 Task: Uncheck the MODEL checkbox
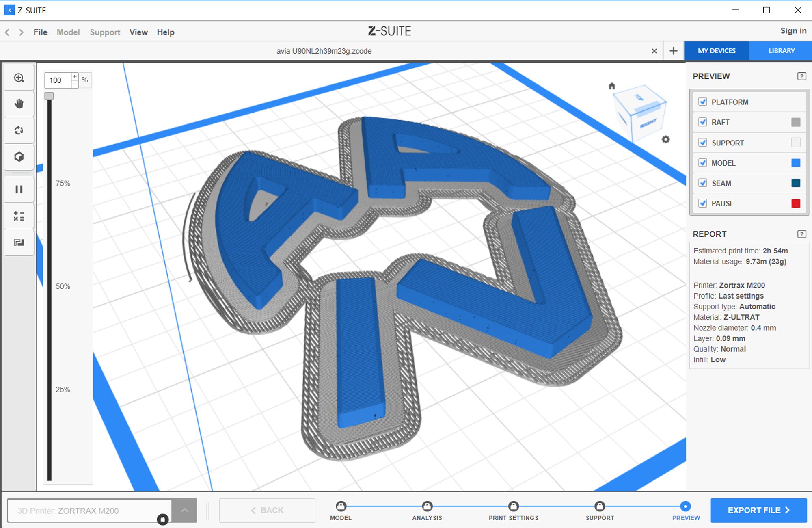(x=703, y=163)
